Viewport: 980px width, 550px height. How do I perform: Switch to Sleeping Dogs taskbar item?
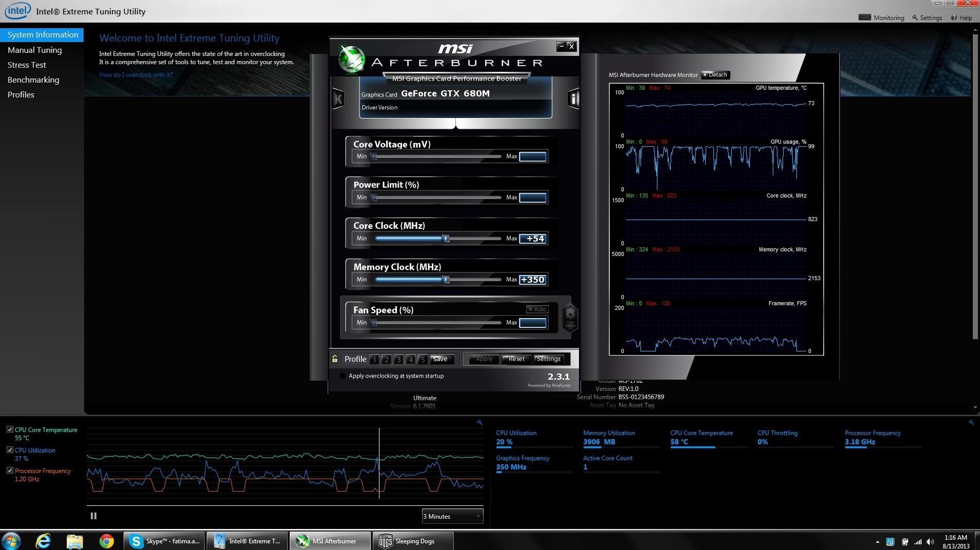click(413, 541)
